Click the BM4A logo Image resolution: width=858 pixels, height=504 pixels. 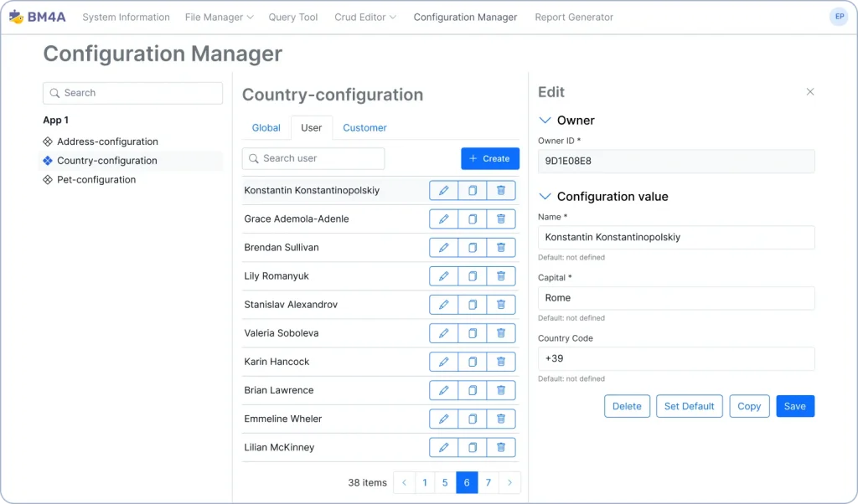pyautogui.click(x=37, y=17)
